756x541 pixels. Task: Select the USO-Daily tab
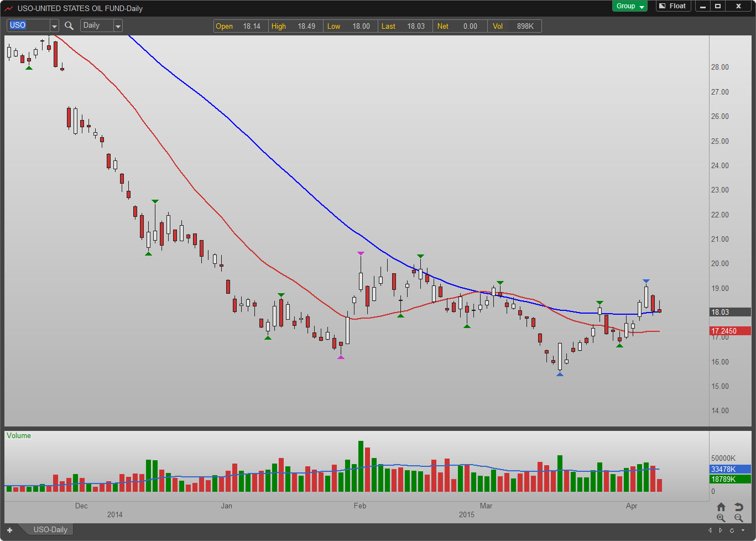point(50,530)
